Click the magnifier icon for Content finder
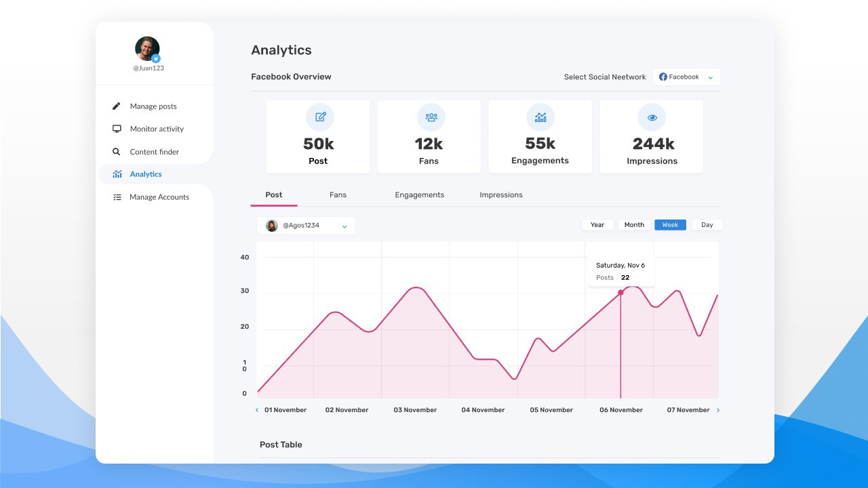Image resolution: width=868 pixels, height=488 pixels. tap(117, 152)
